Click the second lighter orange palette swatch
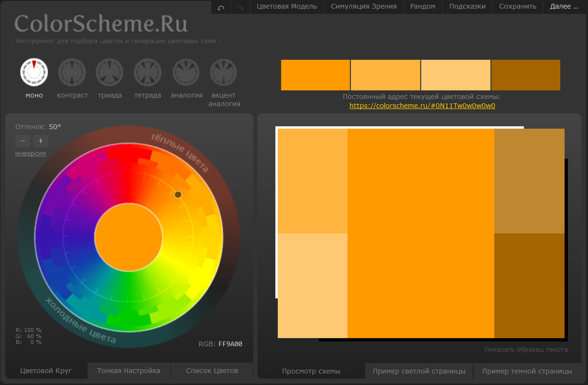 [x=386, y=75]
